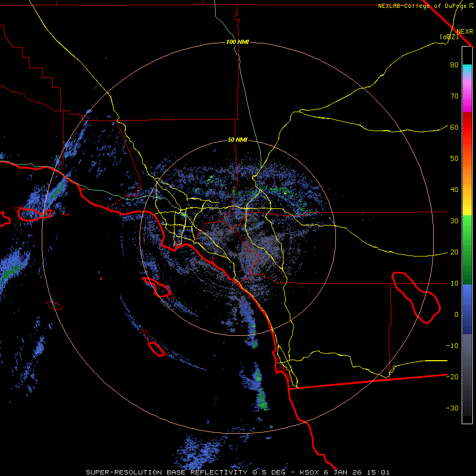This screenshot has width=476, height=476.
Task: Click the orange segment of the color bar
Action: 467,173
